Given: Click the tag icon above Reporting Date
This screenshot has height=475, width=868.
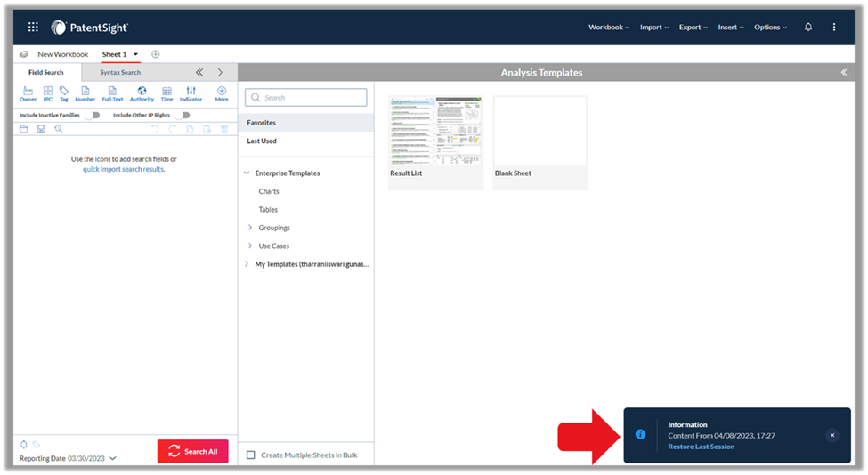Looking at the screenshot, I should (x=37, y=444).
